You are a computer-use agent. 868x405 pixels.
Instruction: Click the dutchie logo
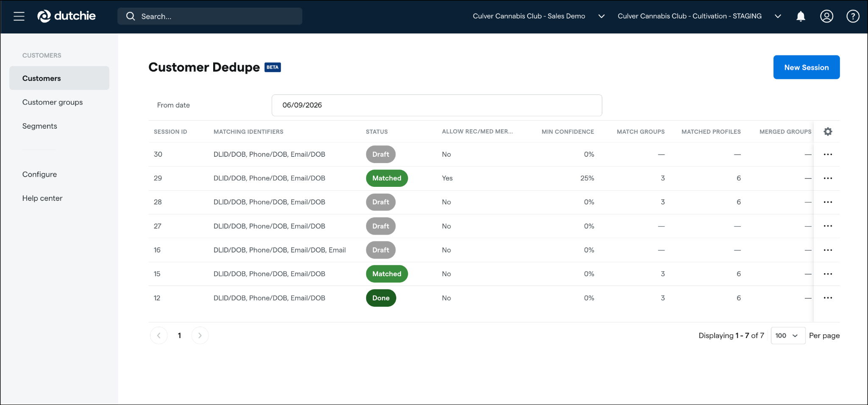(x=67, y=16)
